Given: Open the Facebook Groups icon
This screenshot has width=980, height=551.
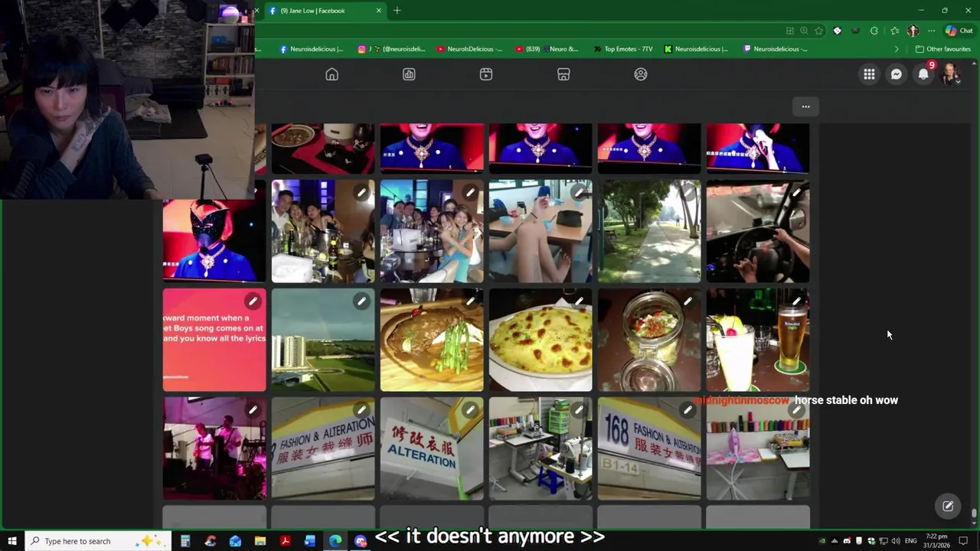Looking at the screenshot, I should click(x=641, y=74).
